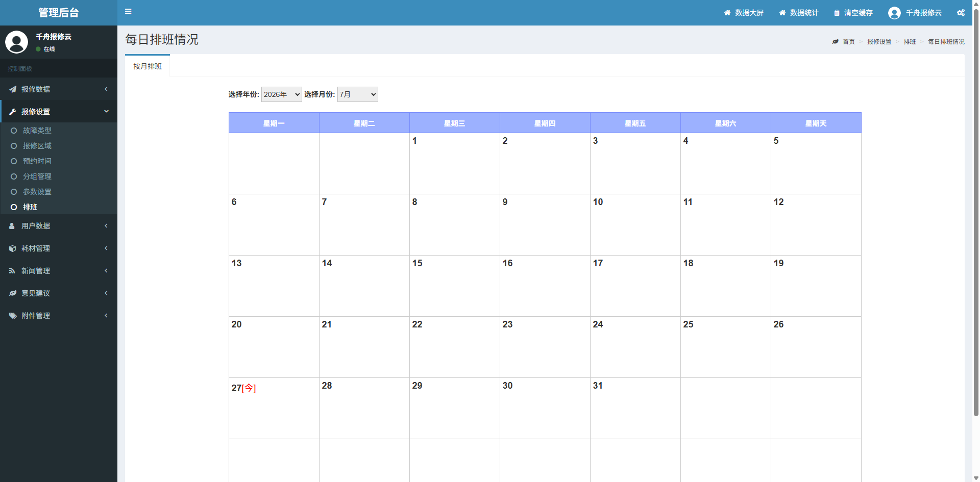This screenshot has width=980, height=482.
Task: Click the RSS icon beside 新闻管理
Action: coord(12,271)
